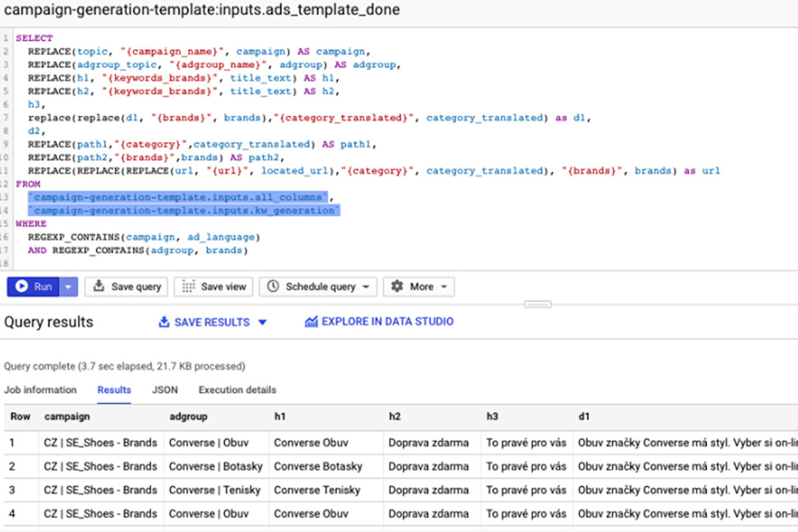Select the cell 'Converse | Tenisky'

click(x=215, y=490)
